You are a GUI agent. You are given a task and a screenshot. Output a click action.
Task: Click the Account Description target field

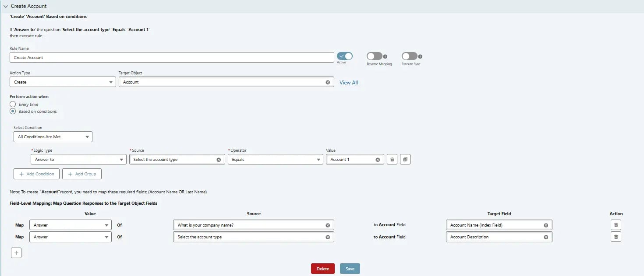click(x=499, y=237)
